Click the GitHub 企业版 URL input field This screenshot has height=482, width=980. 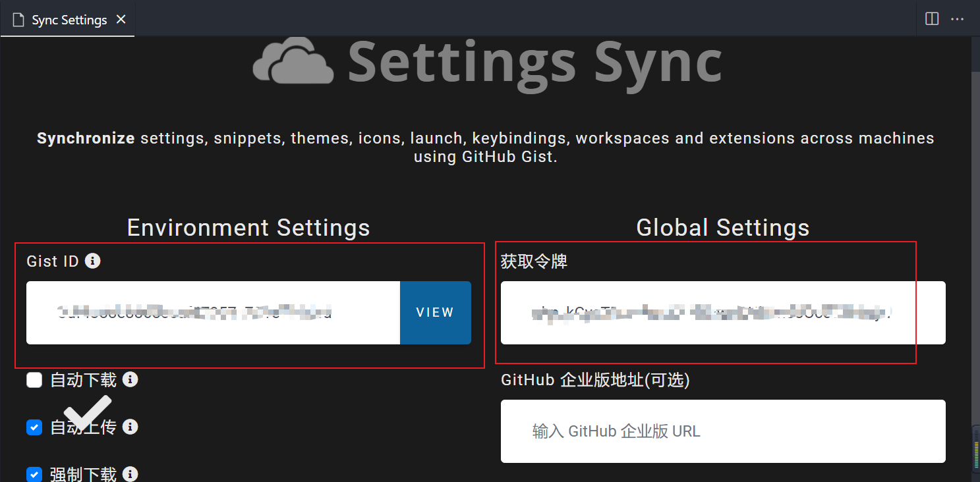click(723, 431)
